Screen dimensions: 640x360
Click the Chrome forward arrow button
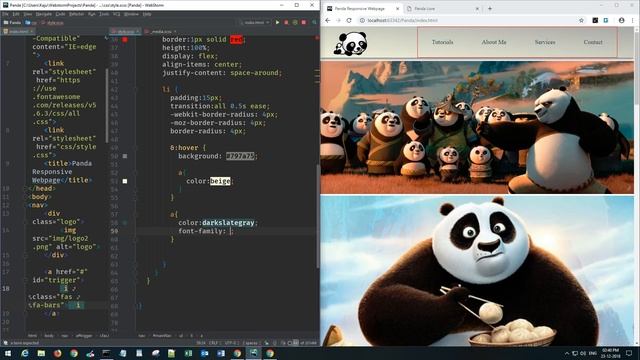click(338, 20)
